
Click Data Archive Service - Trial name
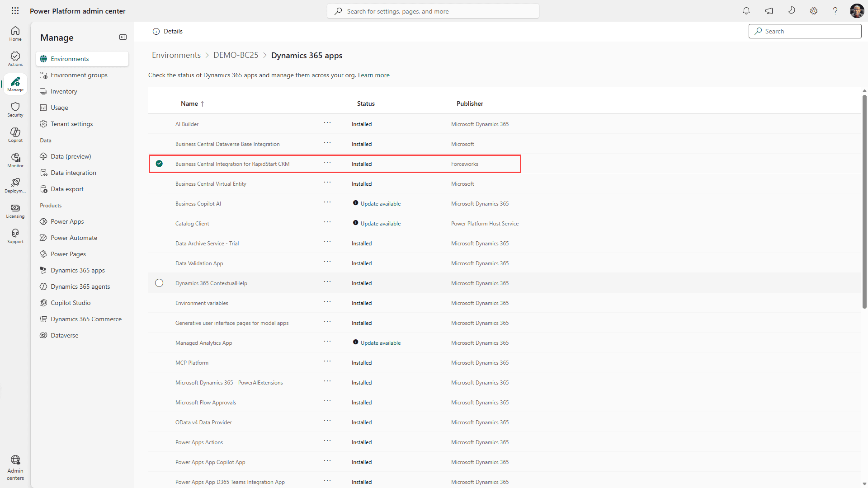[x=207, y=244]
